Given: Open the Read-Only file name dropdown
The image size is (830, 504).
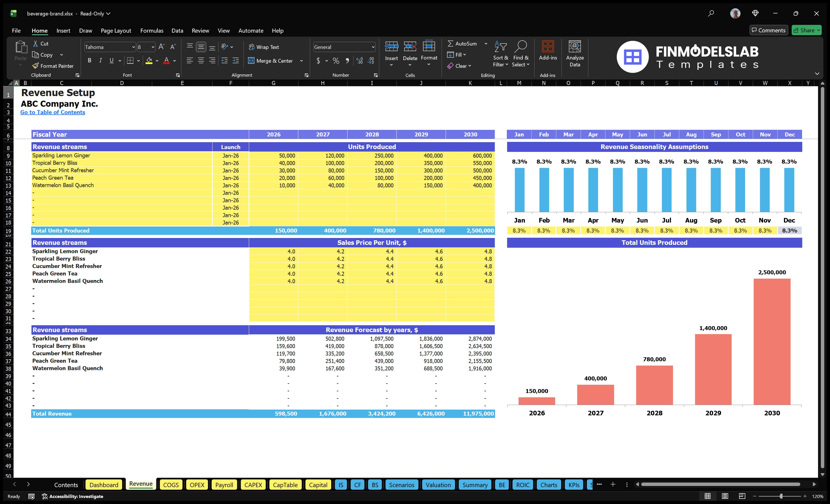Looking at the screenshot, I should (95, 13).
